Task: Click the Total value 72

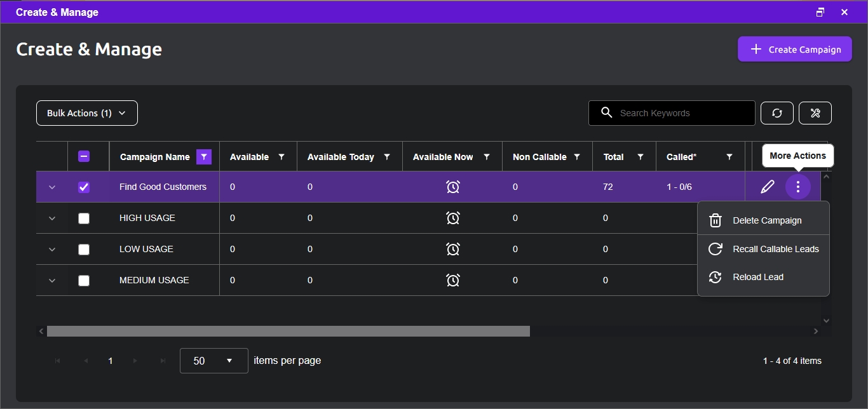Action: coord(608,187)
